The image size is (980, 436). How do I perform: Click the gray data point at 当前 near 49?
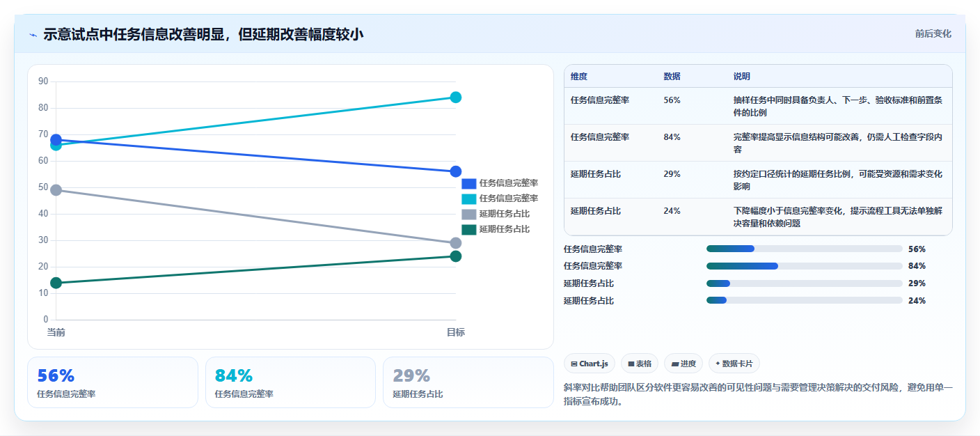(56, 189)
